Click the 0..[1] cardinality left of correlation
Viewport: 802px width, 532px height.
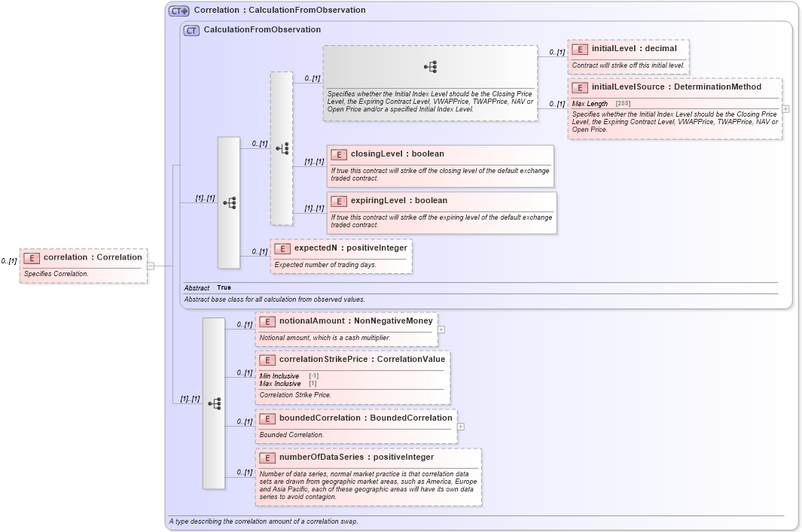click(x=9, y=260)
